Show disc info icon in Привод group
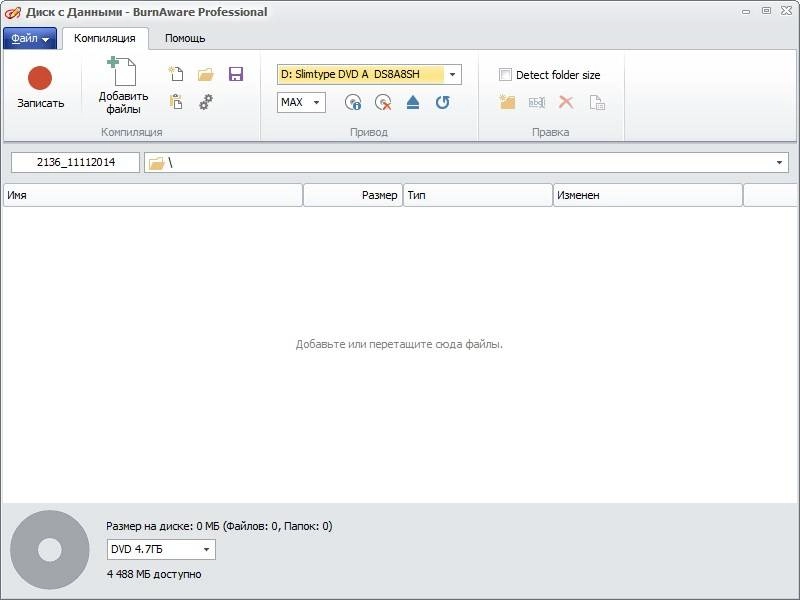The image size is (800, 600). pyautogui.click(x=353, y=103)
